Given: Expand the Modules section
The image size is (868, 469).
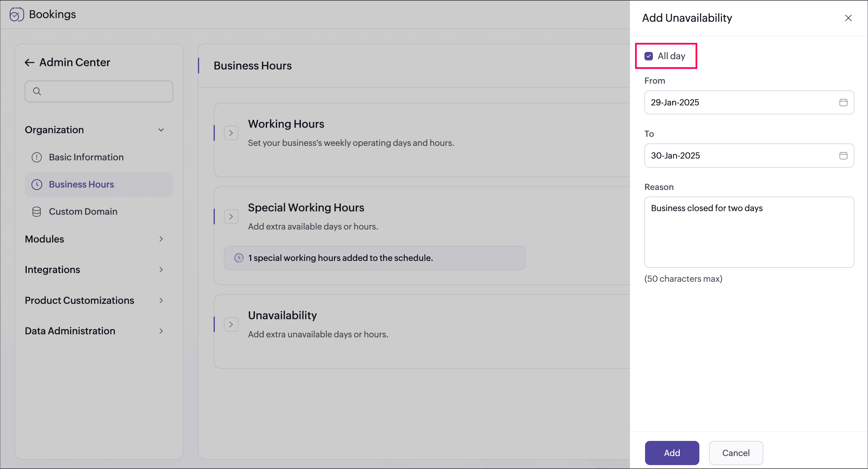Looking at the screenshot, I should pos(161,239).
